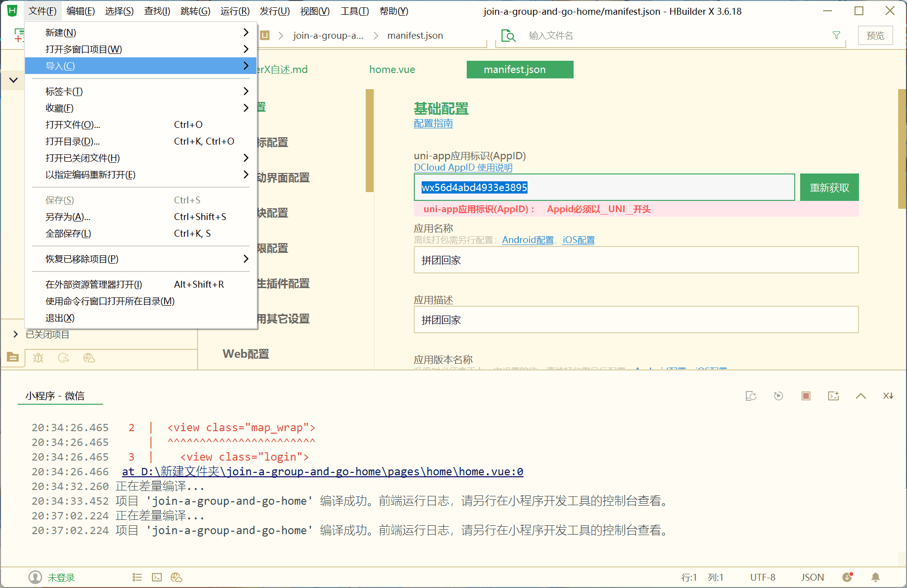
Task: Switch to the home.vue tab
Action: [x=392, y=70]
